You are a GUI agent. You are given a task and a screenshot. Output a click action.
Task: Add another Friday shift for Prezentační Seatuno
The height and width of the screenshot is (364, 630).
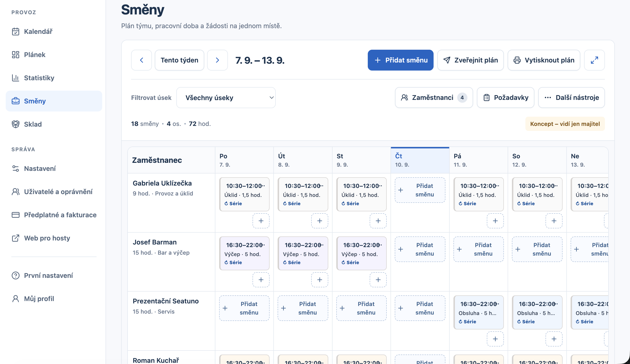(x=495, y=339)
